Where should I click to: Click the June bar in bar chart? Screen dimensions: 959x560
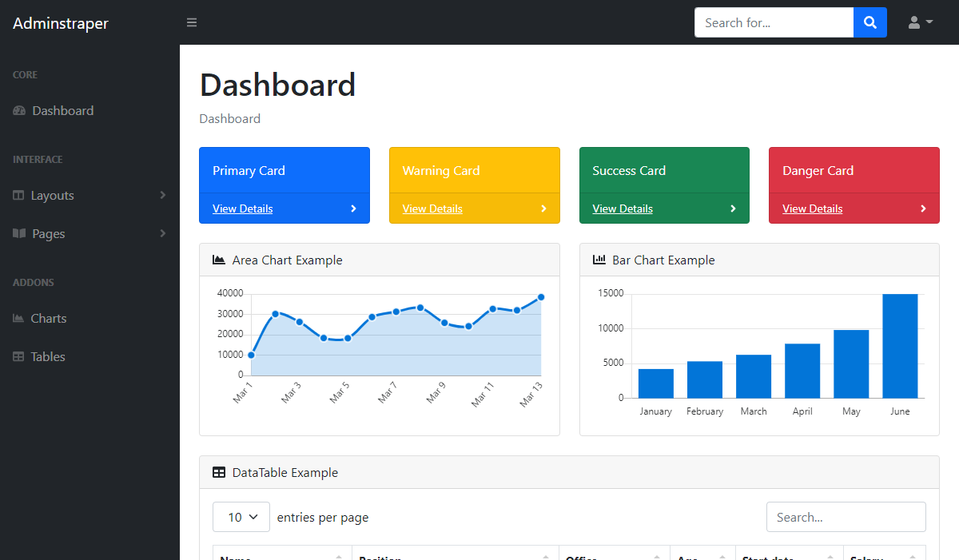tap(900, 346)
